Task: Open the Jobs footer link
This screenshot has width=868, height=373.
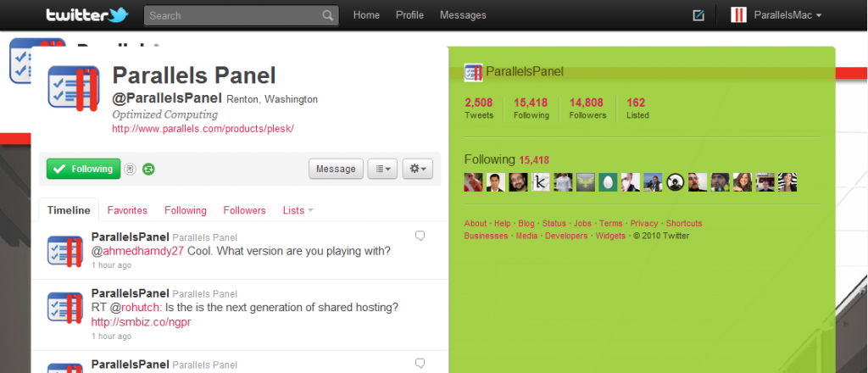Action: point(583,224)
